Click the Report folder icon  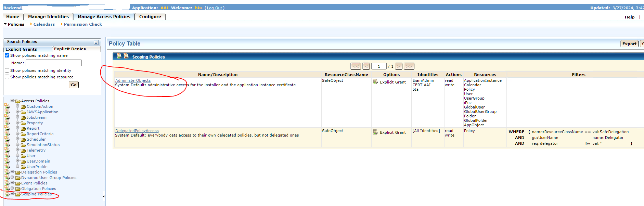click(x=24, y=129)
